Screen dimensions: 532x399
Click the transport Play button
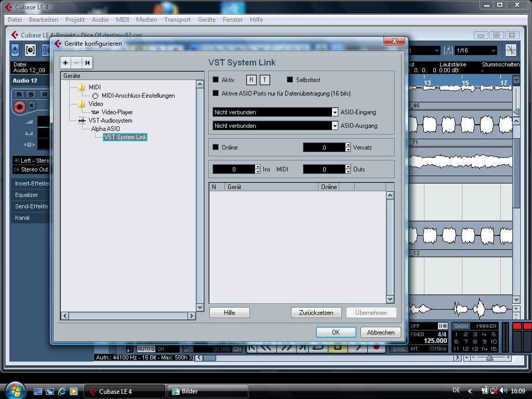(357, 348)
